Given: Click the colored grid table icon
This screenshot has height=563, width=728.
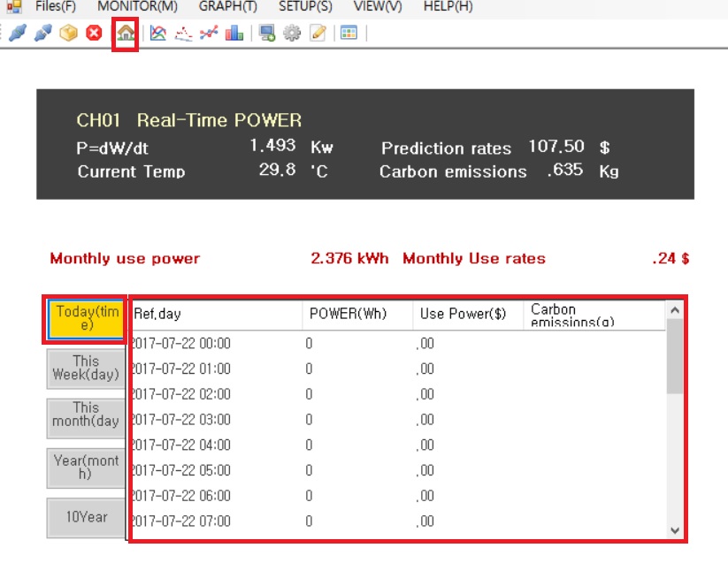Looking at the screenshot, I should [x=349, y=33].
